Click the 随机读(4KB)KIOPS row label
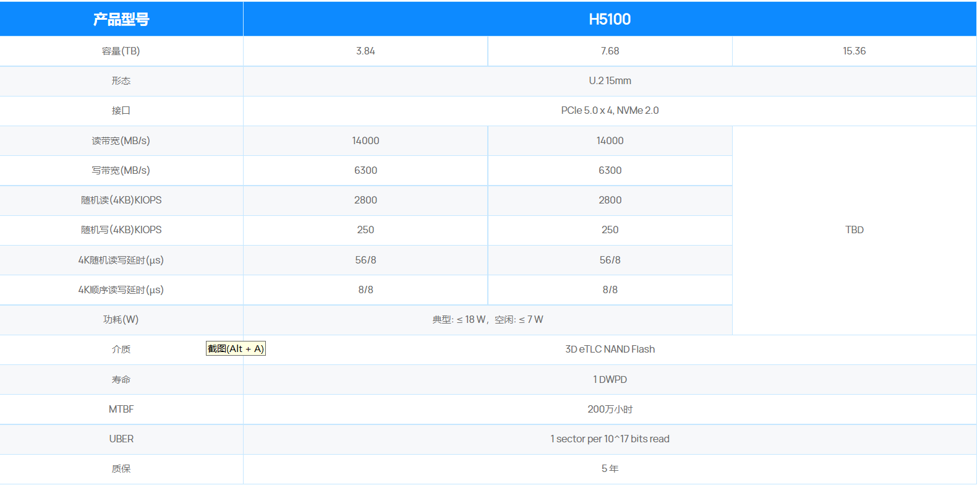Viewport: 980px width, 485px height. click(121, 200)
